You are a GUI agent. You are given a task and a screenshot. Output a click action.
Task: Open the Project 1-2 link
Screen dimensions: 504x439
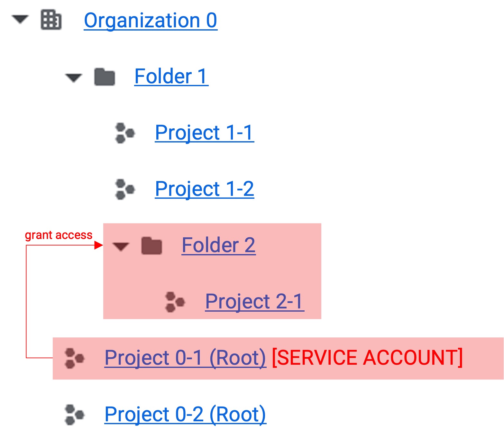[x=205, y=189]
